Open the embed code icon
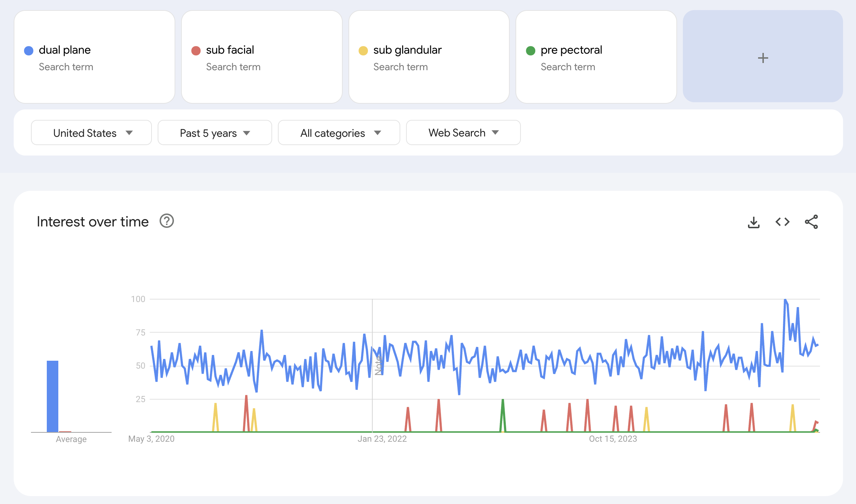This screenshot has height=504, width=856. point(782,222)
